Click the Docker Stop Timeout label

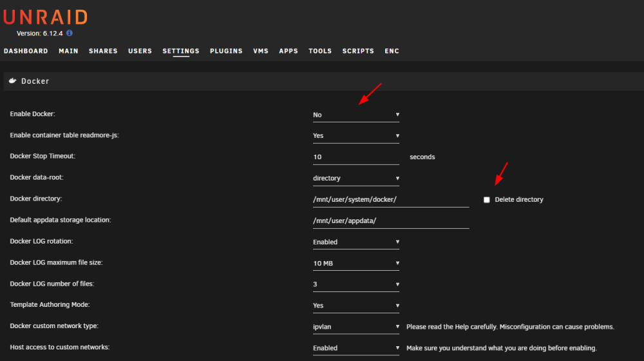[43, 156]
